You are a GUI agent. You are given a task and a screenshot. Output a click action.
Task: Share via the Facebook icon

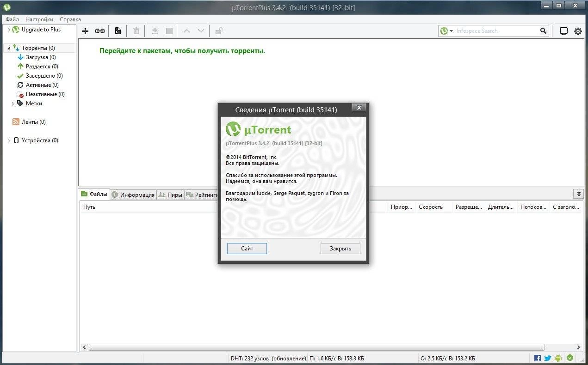pos(537,358)
